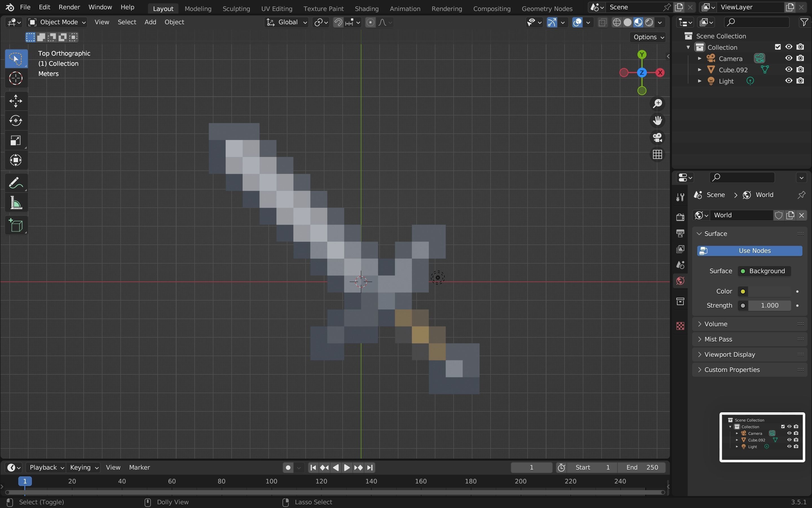Select the Measure tool

point(16,203)
